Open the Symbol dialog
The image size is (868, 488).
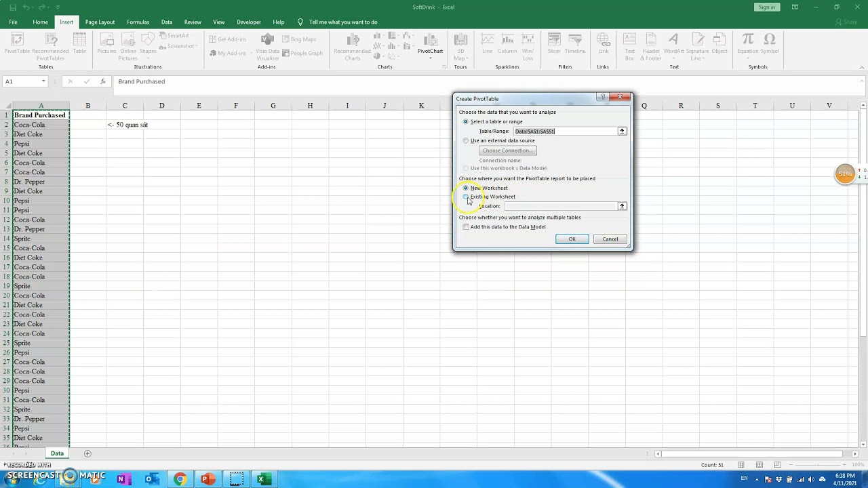point(770,45)
